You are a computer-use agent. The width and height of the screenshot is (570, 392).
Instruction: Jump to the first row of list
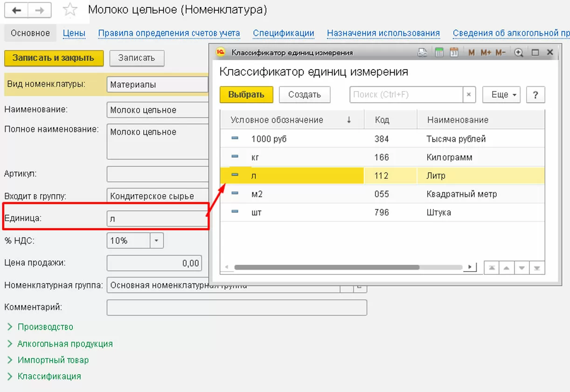point(492,267)
